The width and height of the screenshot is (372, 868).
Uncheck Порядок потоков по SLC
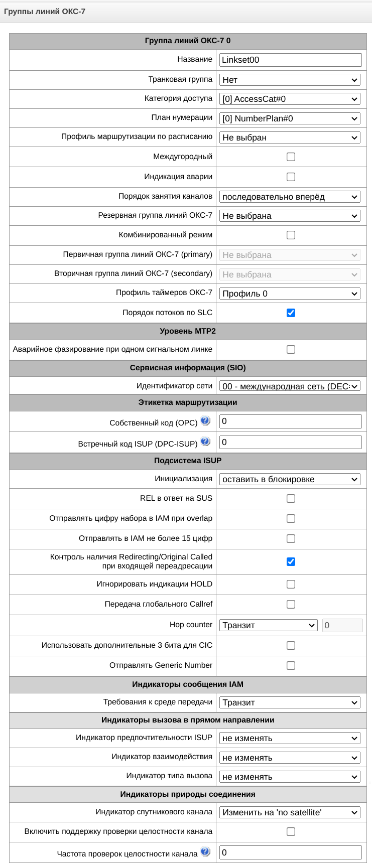coord(291,313)
